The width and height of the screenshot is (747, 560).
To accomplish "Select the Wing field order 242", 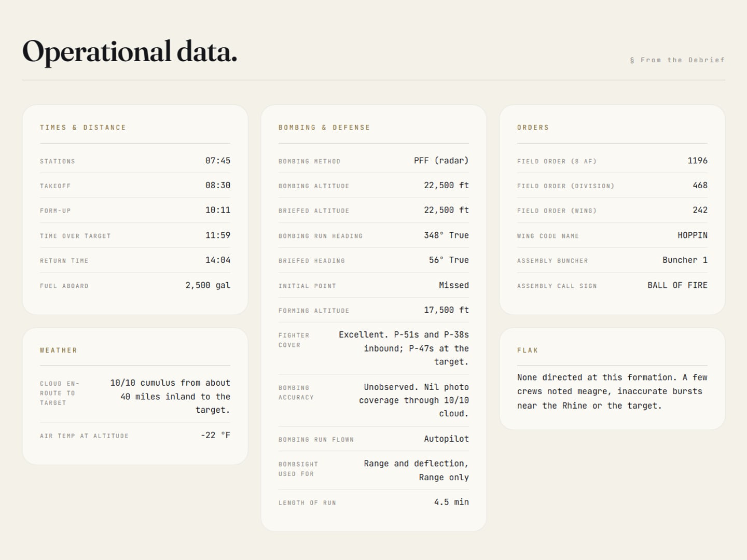I will [x=700, y=211].
